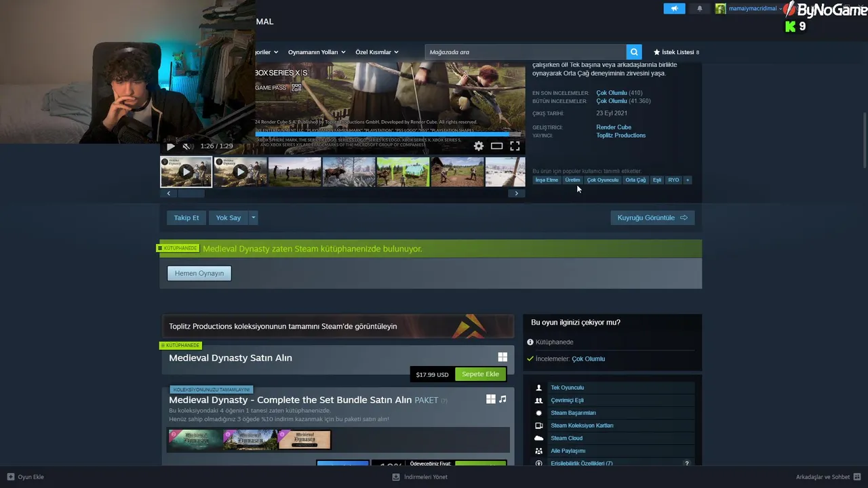The height and width of the screenshot is (488, 868).
Task: Open Render Cube developer link
Action: pyautogui.click(x=614, y=127)
